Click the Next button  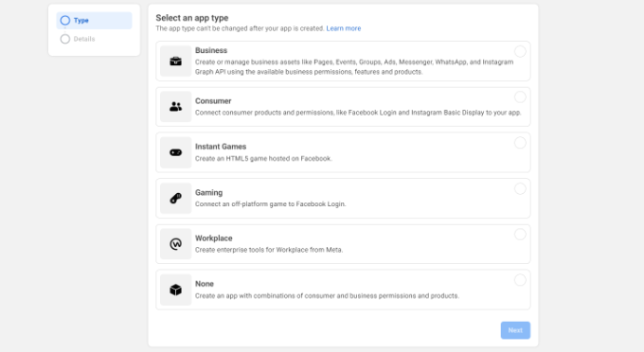(515, 330)
